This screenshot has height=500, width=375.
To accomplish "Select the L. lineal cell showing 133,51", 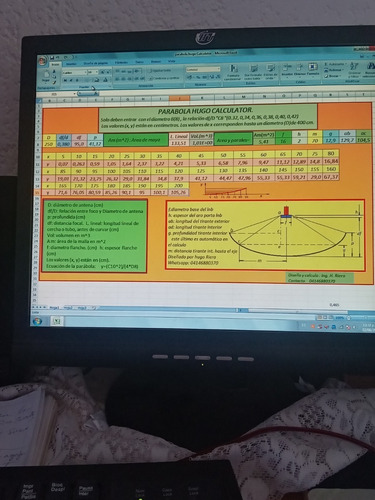I will 179,143.
